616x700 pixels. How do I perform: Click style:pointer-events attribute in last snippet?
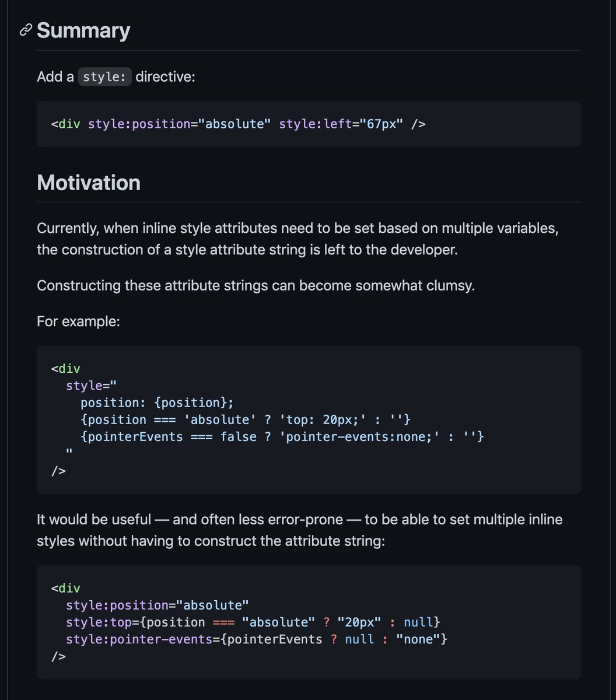pyautogui.click(x=139, y=639)
